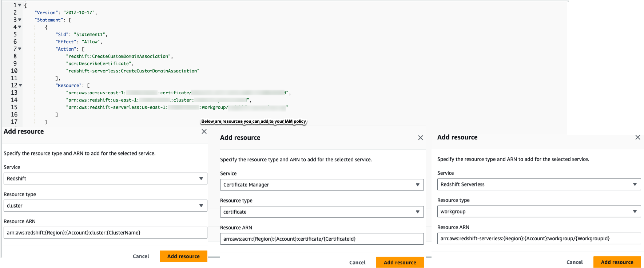Place cursor on the "Version" key
The image size is (644, 268).
click(x=46, y=13)
